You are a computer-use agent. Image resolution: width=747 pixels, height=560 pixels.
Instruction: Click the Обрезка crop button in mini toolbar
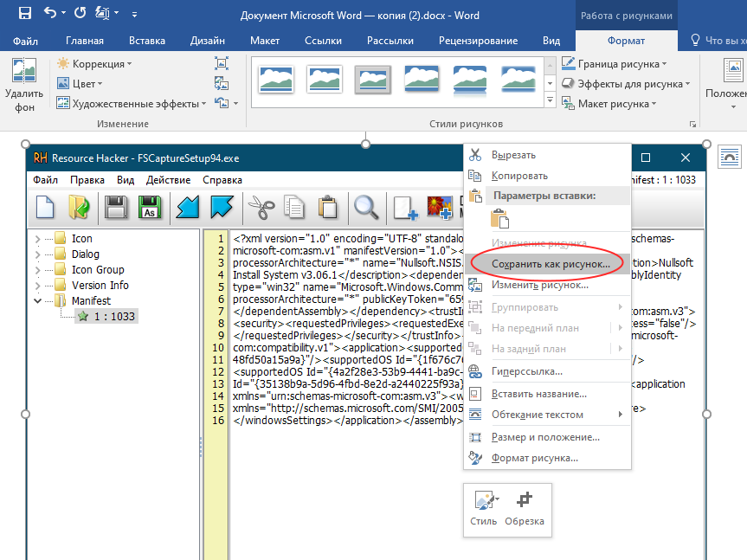525,509
